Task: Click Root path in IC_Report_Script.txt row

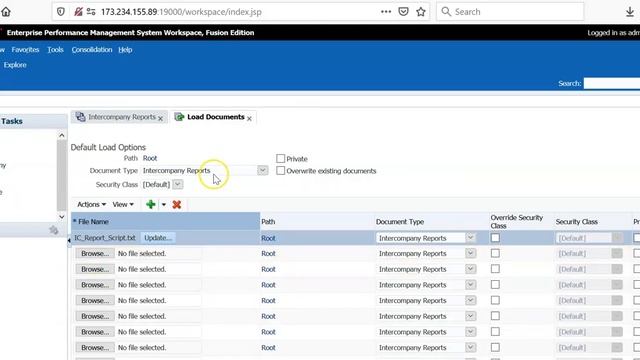Action: pos(268,238)
